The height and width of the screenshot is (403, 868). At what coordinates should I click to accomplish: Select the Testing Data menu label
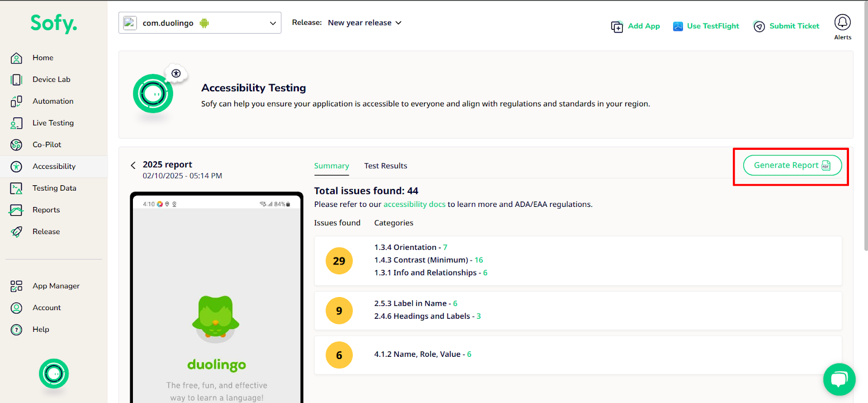pos(54,188)
